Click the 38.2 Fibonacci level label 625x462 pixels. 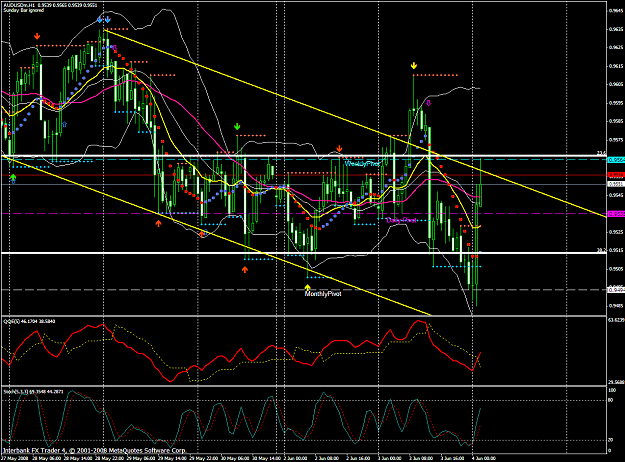pyautogui.click(x=601, y=250)
